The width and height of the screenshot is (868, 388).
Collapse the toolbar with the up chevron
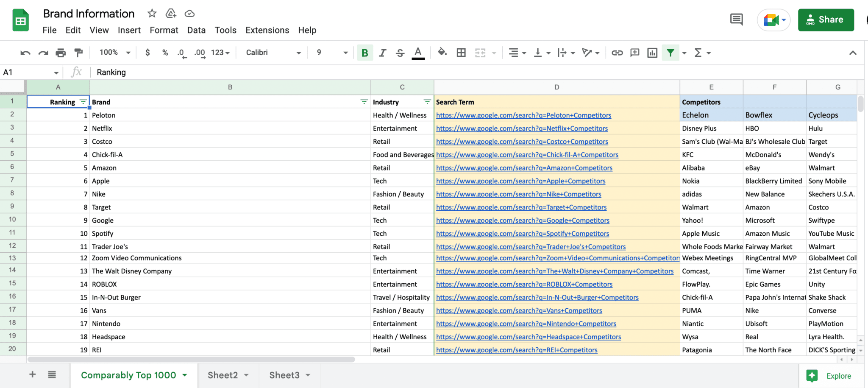(853, 53)
